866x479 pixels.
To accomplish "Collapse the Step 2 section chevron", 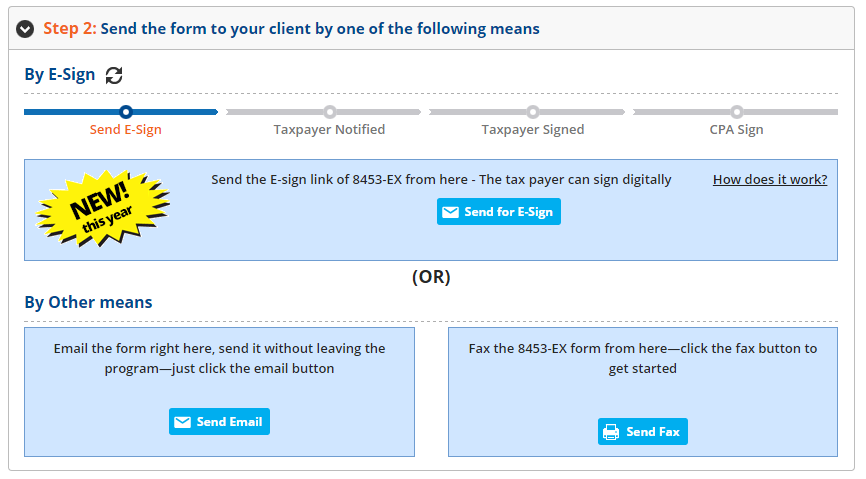I will coord(25,29).
